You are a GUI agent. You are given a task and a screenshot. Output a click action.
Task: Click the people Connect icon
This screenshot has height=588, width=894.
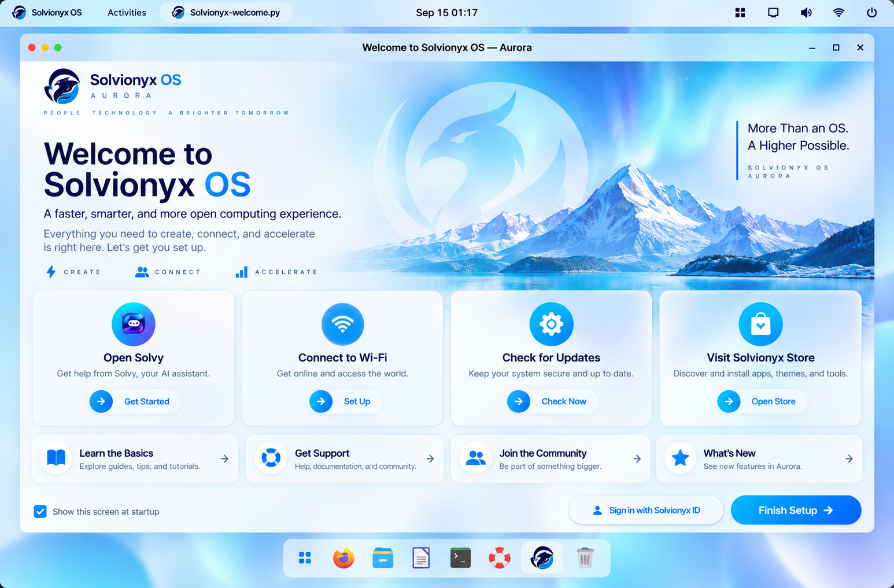[142, 272]
